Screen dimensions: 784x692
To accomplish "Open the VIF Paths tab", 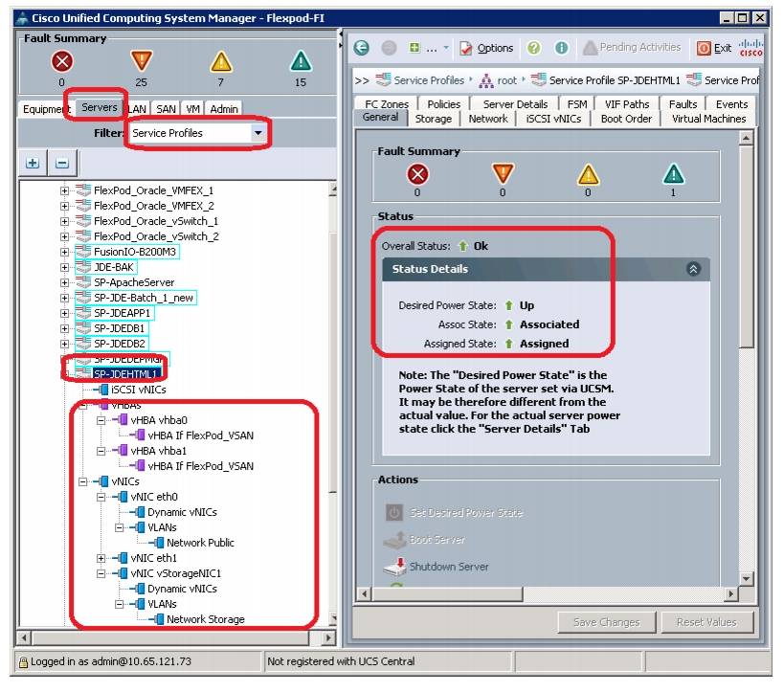I will coord(626,104).
